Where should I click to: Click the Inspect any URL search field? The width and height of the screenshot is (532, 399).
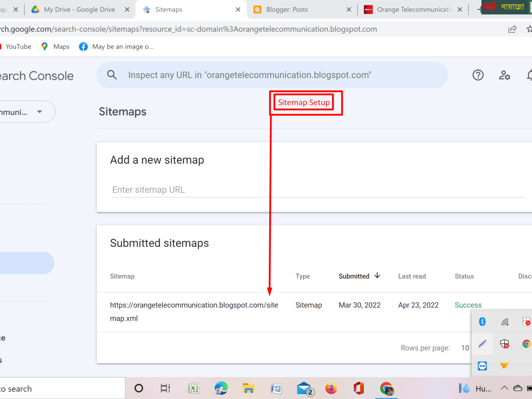click(x=272, y=75)
